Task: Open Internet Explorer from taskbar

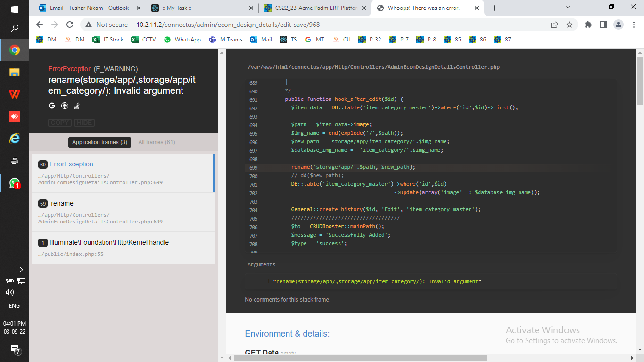Action: click(14, 139)
